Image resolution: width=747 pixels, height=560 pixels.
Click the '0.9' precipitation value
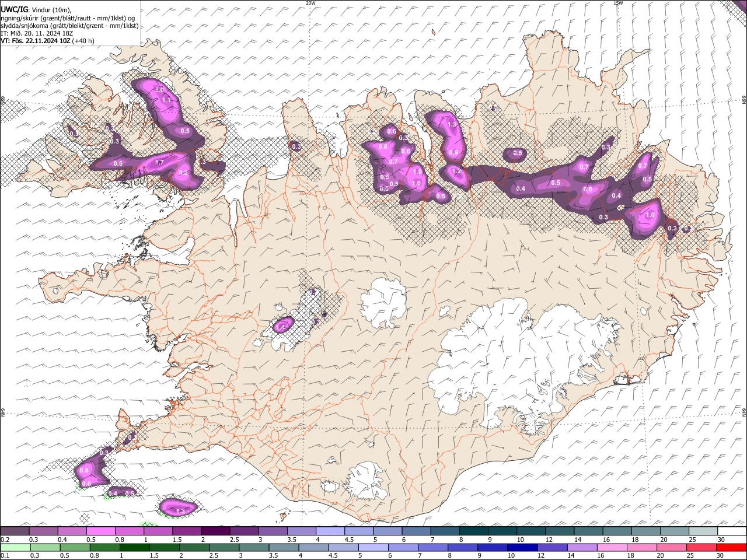[453, 153]
